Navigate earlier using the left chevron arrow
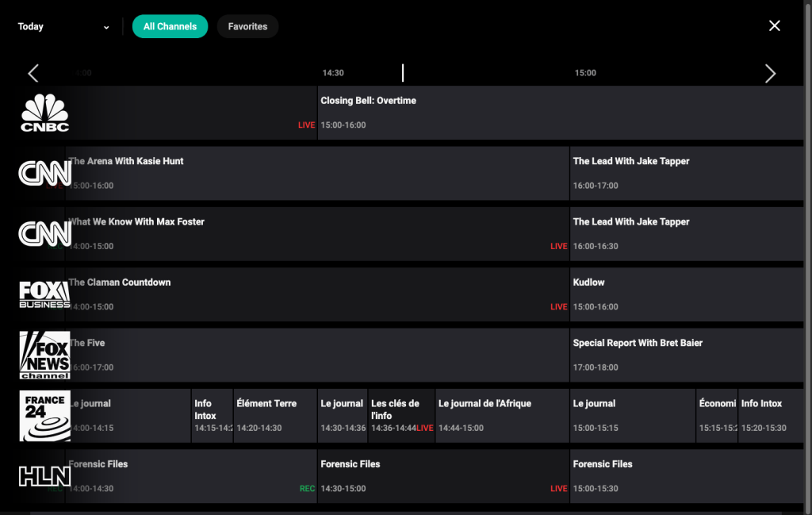 tap(33, 73)
